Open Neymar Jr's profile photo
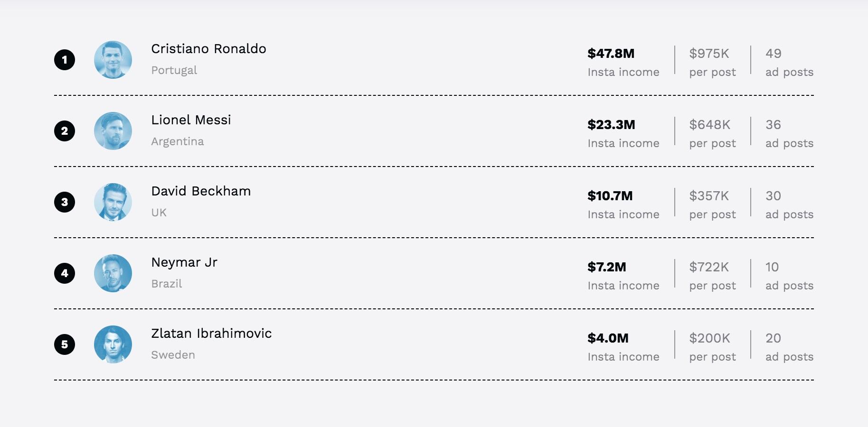Image resolution: width=868 pixels, height=427 pixels. coord(113,273)
